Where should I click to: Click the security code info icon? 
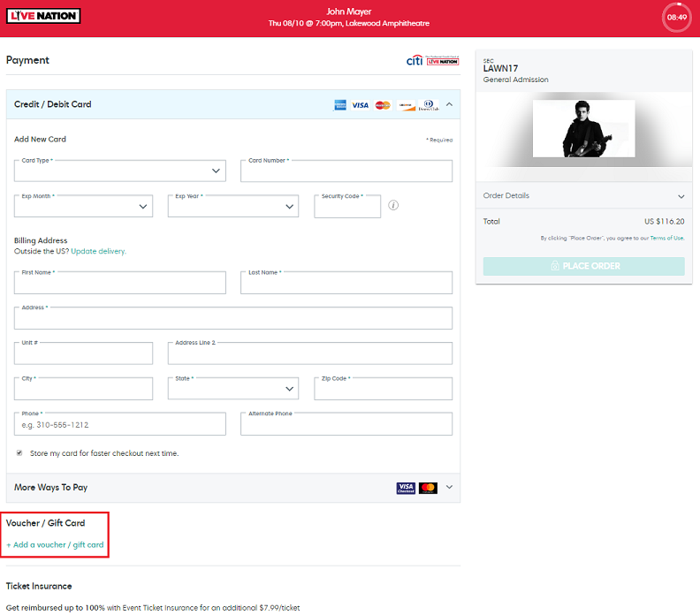click(x=393, y=205)
